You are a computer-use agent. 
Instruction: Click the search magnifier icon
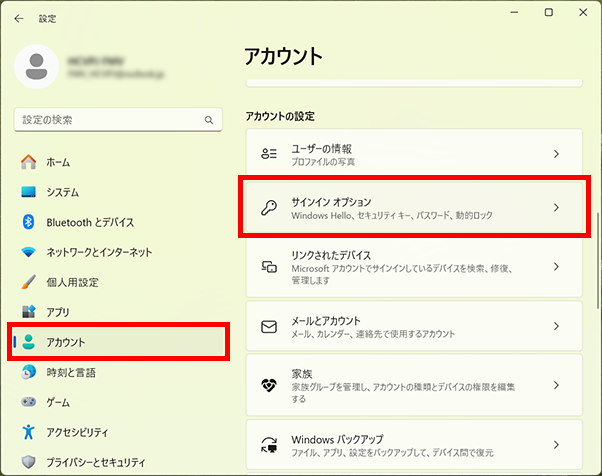[209, 120]
